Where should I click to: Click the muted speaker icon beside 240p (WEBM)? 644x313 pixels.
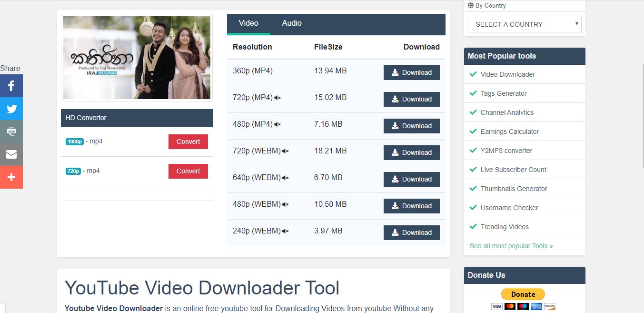tap(285, 231)
